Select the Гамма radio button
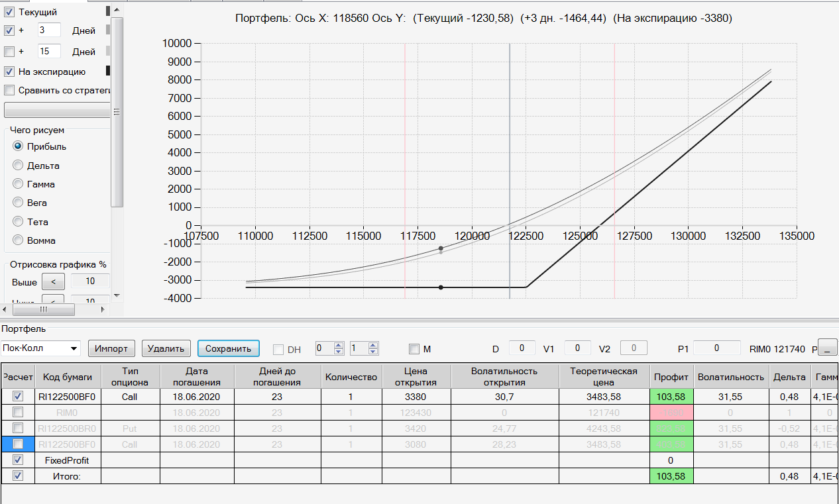 18,184
